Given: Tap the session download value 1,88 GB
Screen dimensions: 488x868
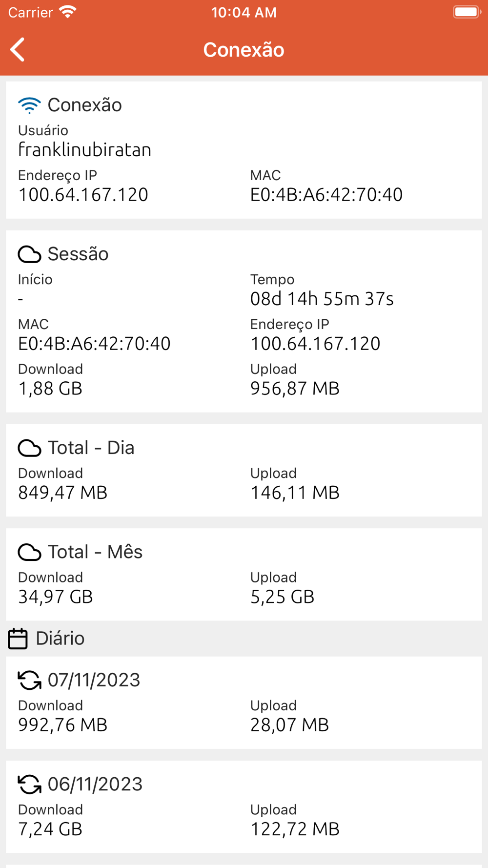Looking at the screenshot, I should point(50,389).
